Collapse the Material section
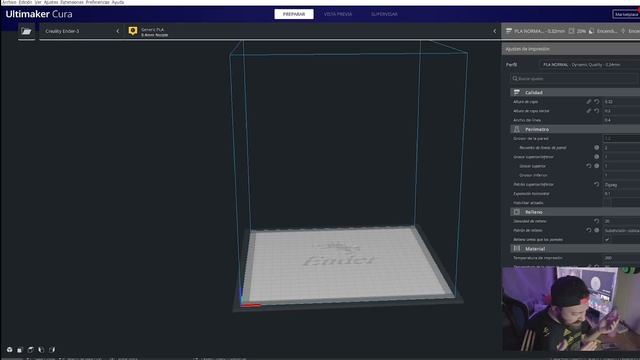This screenshot has width=640, height=360. tap(575, 248)
